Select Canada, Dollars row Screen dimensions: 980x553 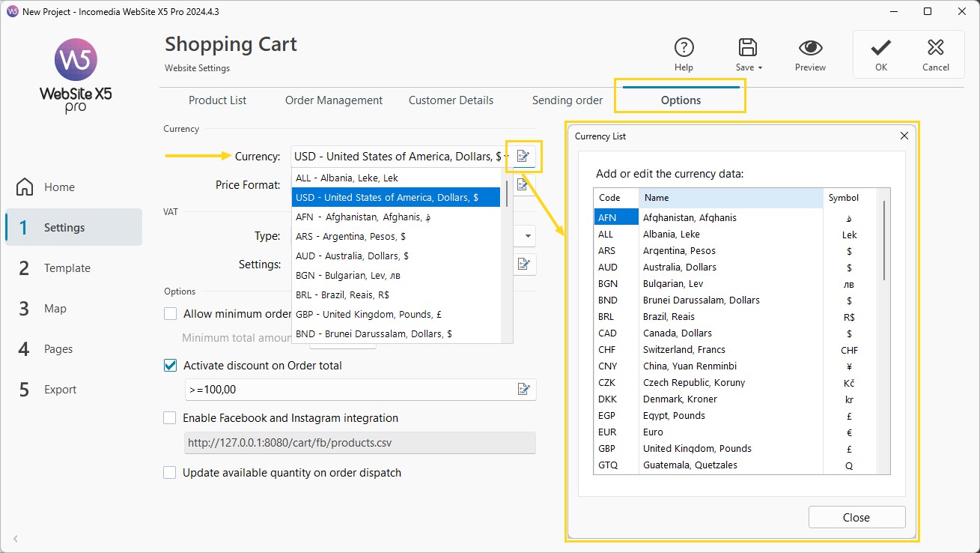click(736, 333)
